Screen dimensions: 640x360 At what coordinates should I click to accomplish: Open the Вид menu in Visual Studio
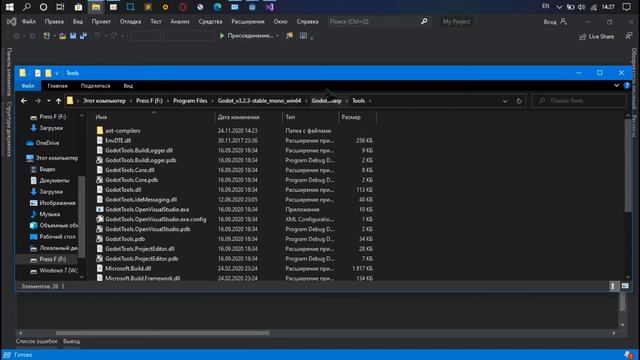pyautogui.click(x=78, y=22)
